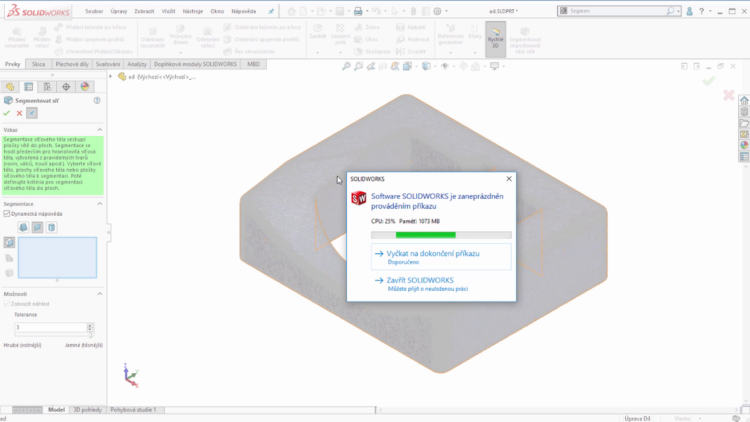
Task: Switch to the Analýzy tab
Action: [x=137, y=64]
